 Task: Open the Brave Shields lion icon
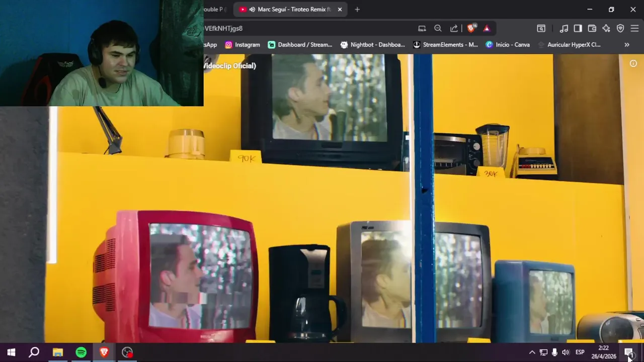click(x=471, y=29)
